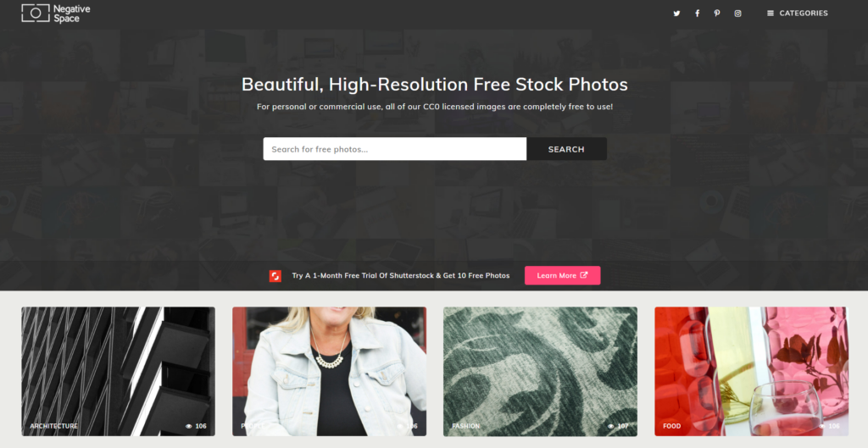The height and width of the screenshot is (448, 868).
Task: Focus the Search for free photos field
Action: point(395,149)
